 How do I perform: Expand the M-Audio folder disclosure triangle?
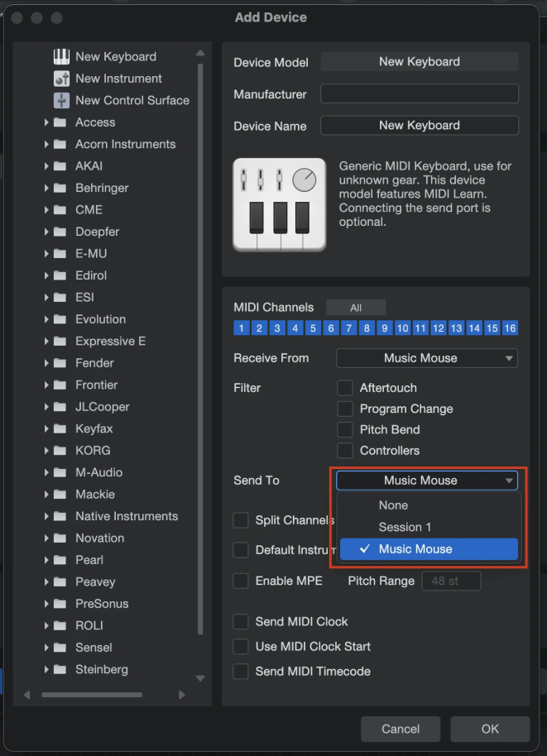pyautogui.click(x=47, y=473)
